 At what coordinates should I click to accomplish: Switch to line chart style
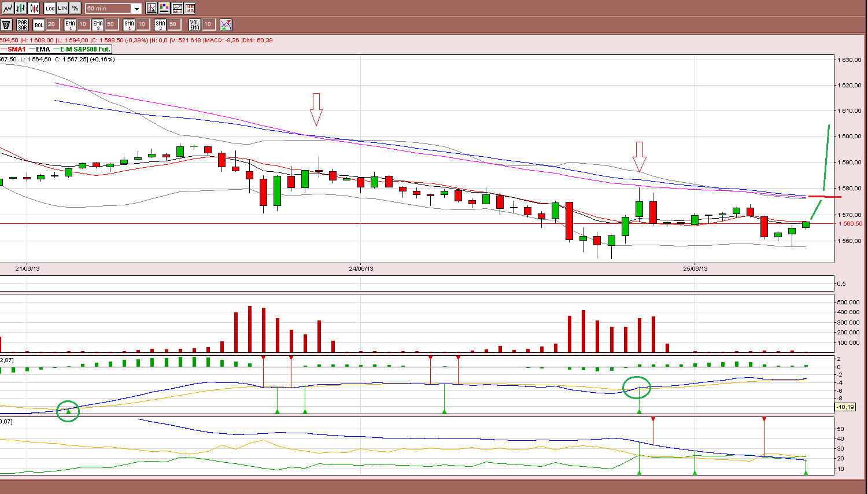click(8, 8)
